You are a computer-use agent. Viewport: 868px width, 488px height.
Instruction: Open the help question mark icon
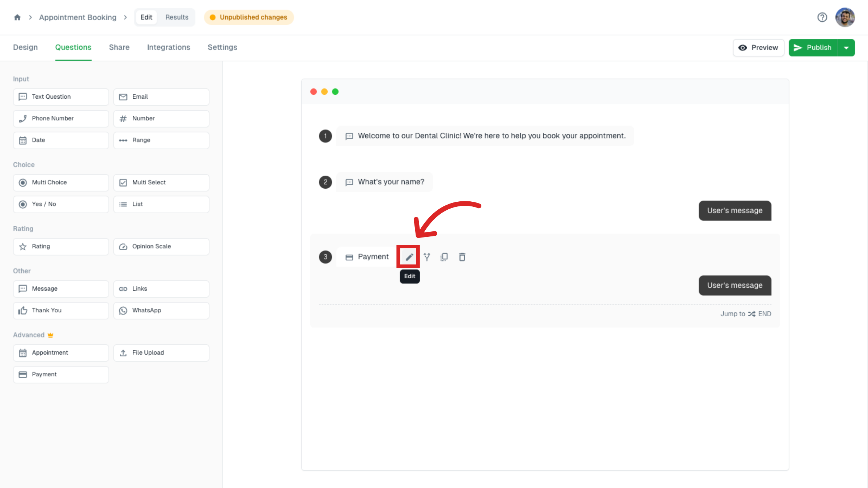point(822,17)
